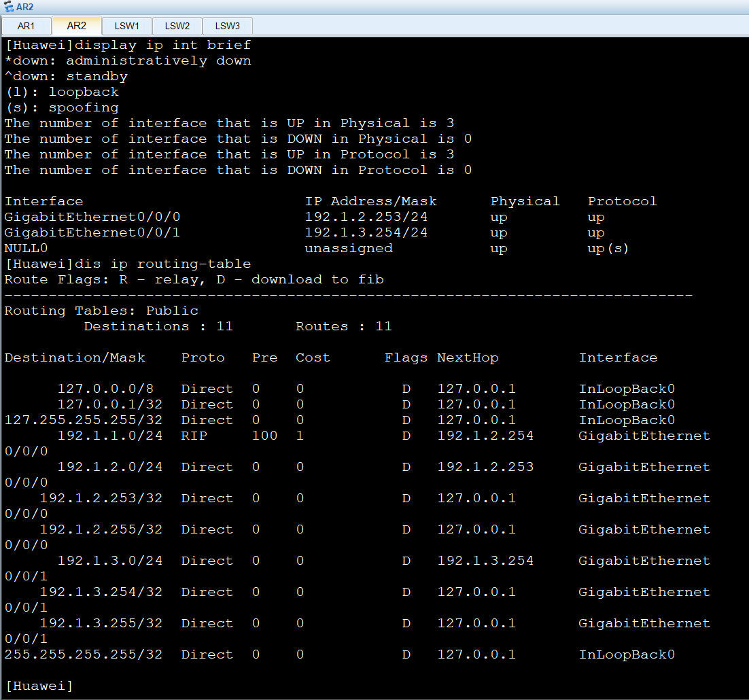Click the 'Routing Tables: Public' line
Image resolution: width=749 pixels, height=700 pixels.
pos(101,311)
